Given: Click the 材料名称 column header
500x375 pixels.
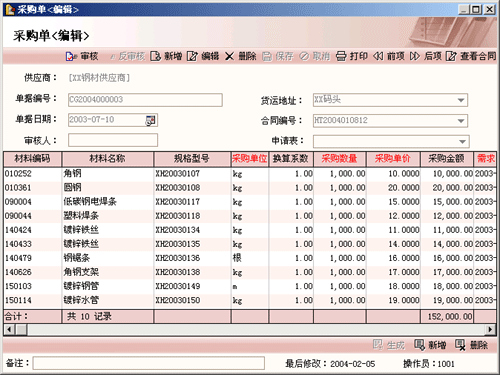Looking at the screenshot, I should pyautogui.click(x=108, y=159).
